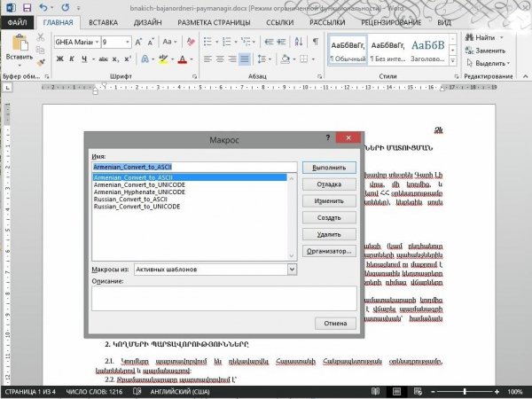Clear formatting with the eraser icon

click(191, 42)
